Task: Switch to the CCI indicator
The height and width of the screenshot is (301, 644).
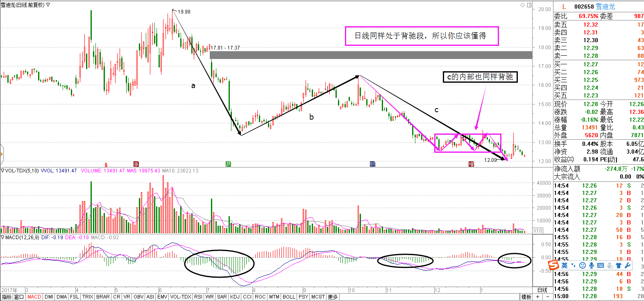Action: pos(247,297)
